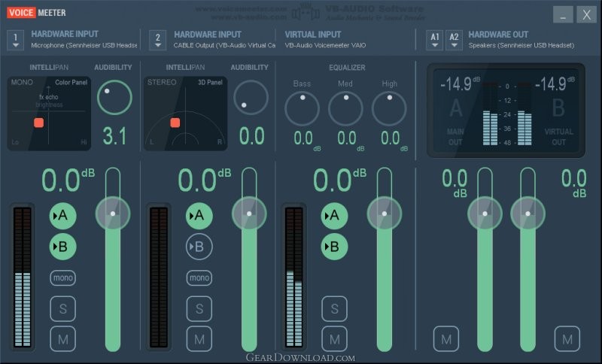Open the A2 output device dropdown
Image resolution: width=602 pixels, height=364 pixels.
coord(454,41)
